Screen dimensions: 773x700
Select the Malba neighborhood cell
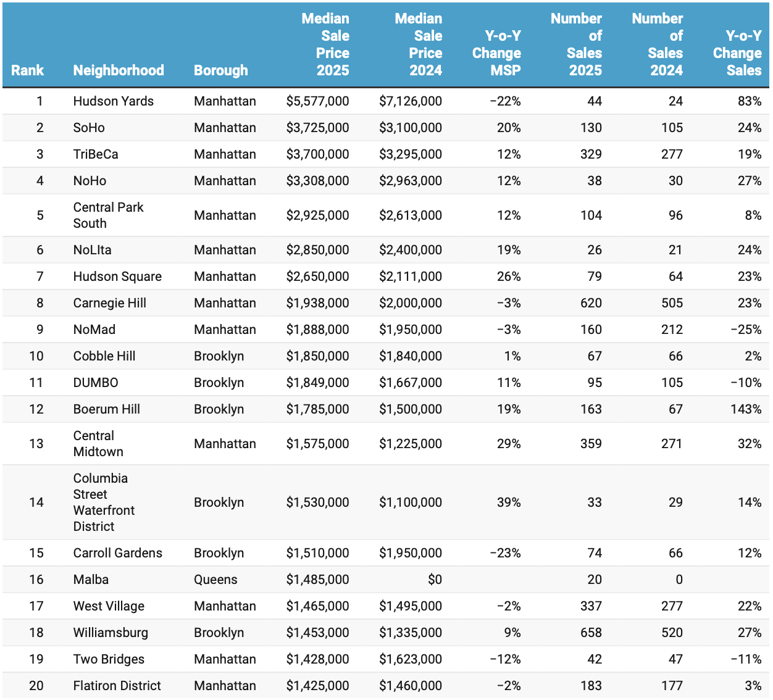[x=91, y=580]
